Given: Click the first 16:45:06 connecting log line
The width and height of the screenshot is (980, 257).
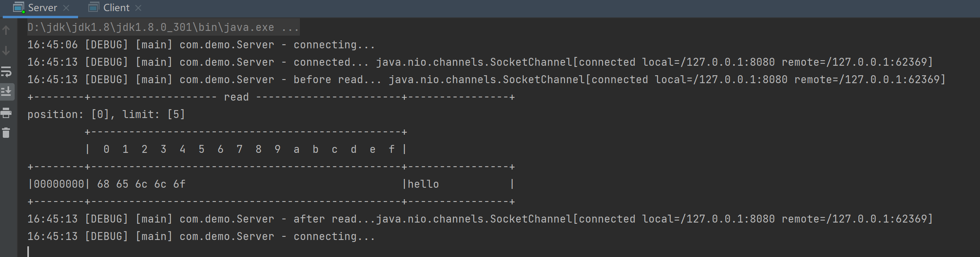Looking at the screenshot, I should pos(201,45).
